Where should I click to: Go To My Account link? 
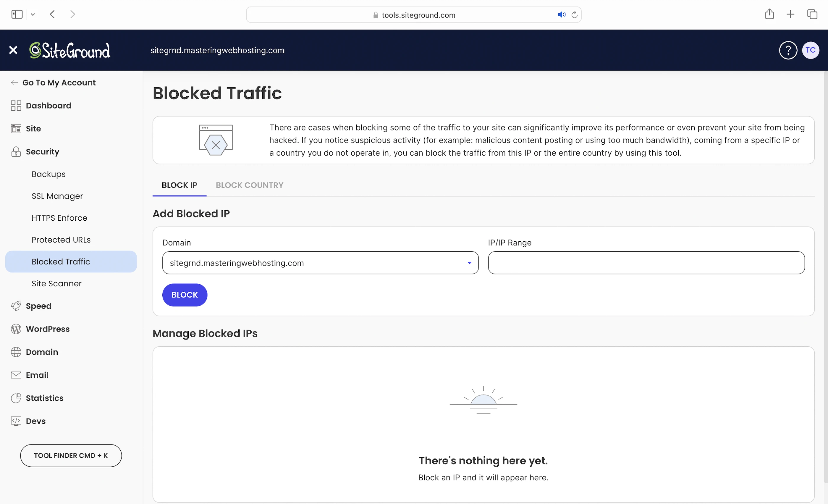tap(59, 83)
